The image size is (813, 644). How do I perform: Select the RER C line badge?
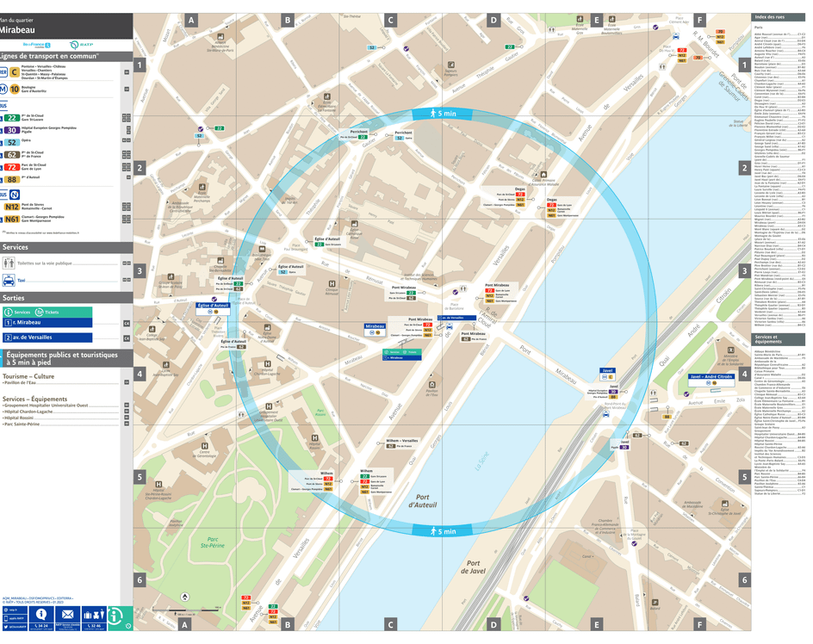click(x=13, y=73)
